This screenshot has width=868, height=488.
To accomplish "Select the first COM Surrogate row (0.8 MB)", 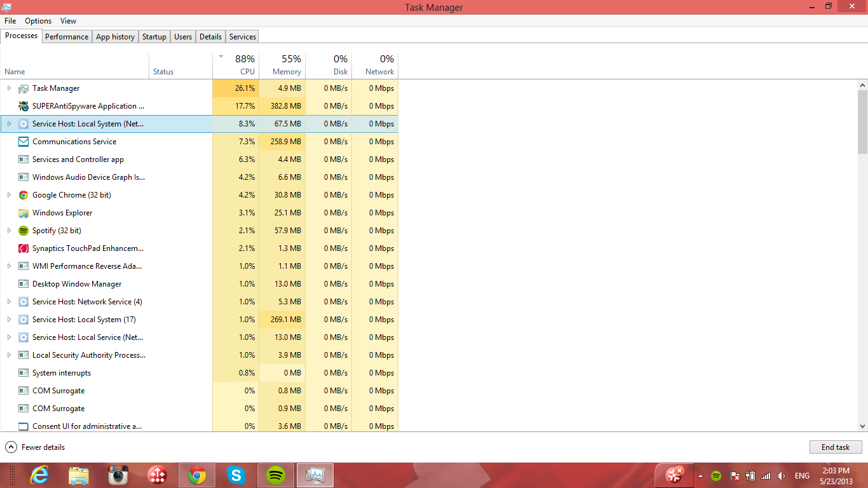I will [200, 391].
